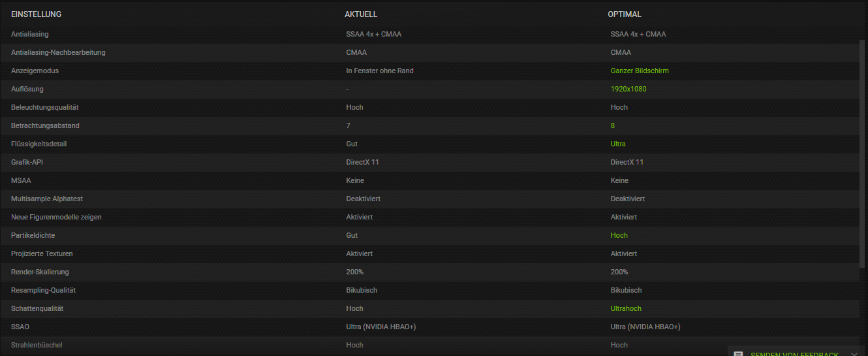Collapse the feedback bar chevron

tap(854, 353)
